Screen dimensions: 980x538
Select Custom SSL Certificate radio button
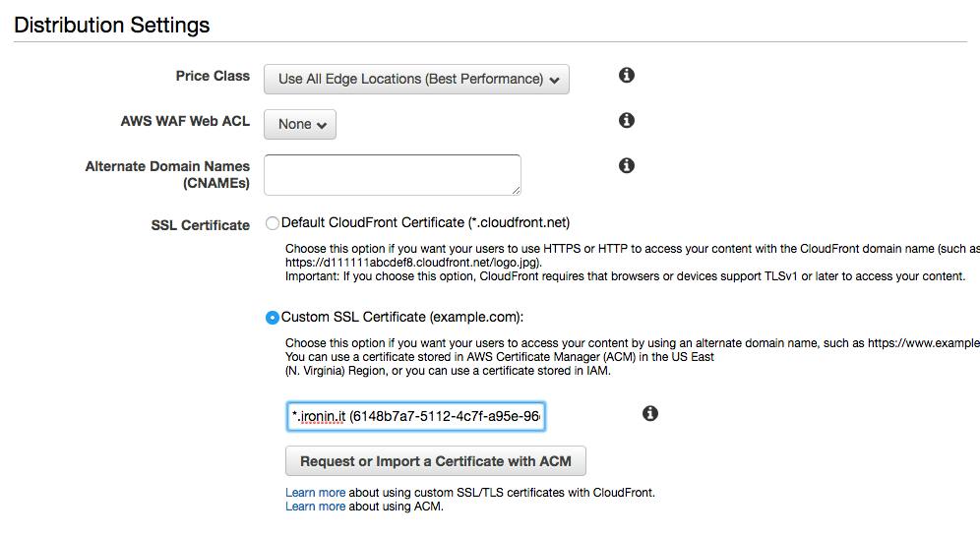[272, 318]
